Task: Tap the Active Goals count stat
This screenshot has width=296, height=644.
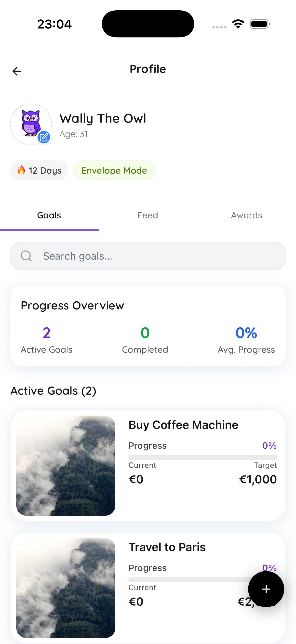Action: 46,339
